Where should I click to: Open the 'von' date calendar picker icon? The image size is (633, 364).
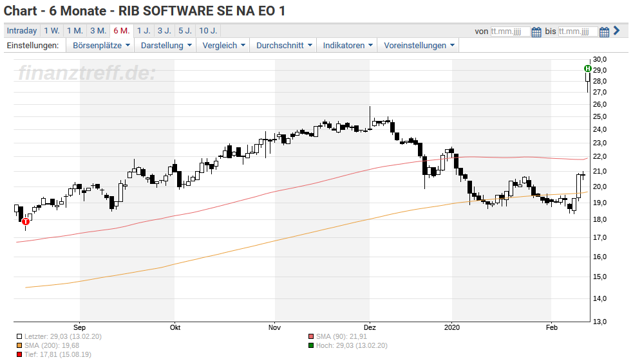tap(536, 32)
